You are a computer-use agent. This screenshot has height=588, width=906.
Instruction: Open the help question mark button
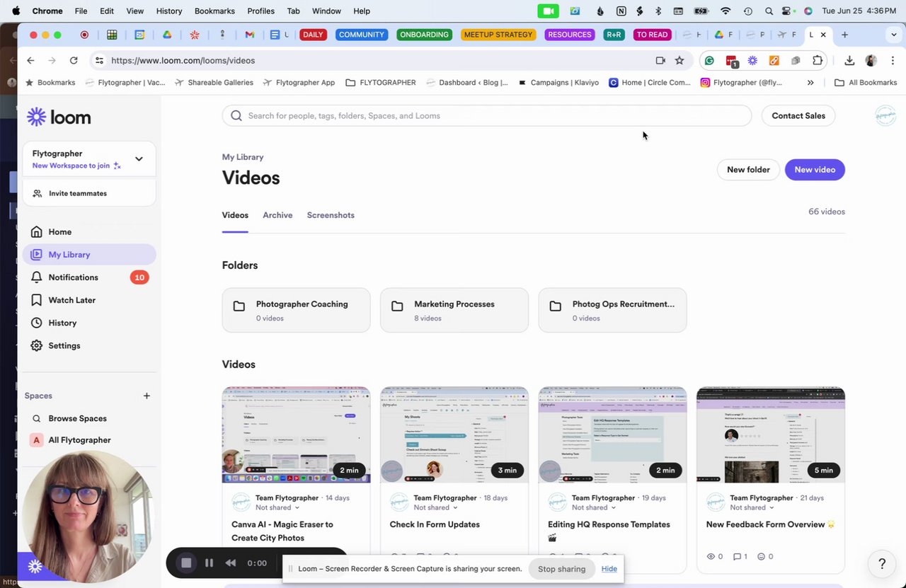[x=882, y=564]
